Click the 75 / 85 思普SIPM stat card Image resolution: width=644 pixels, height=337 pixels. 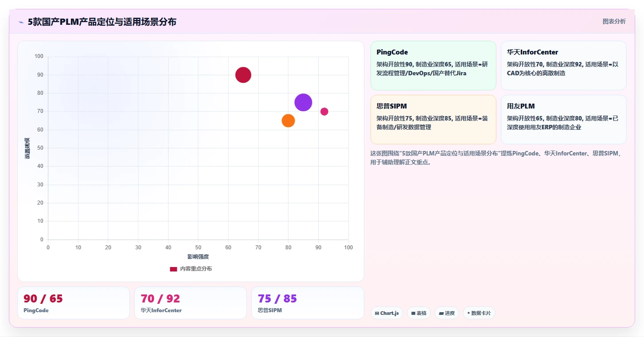point(308,303)
